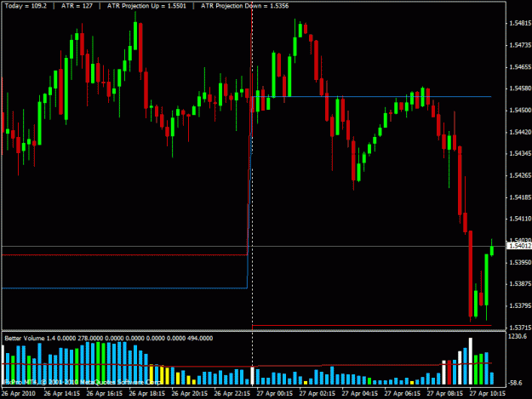Click the -58.6 volume scale minimum label
This screenshot has width=532, height=399.
[x=517, y=383]
